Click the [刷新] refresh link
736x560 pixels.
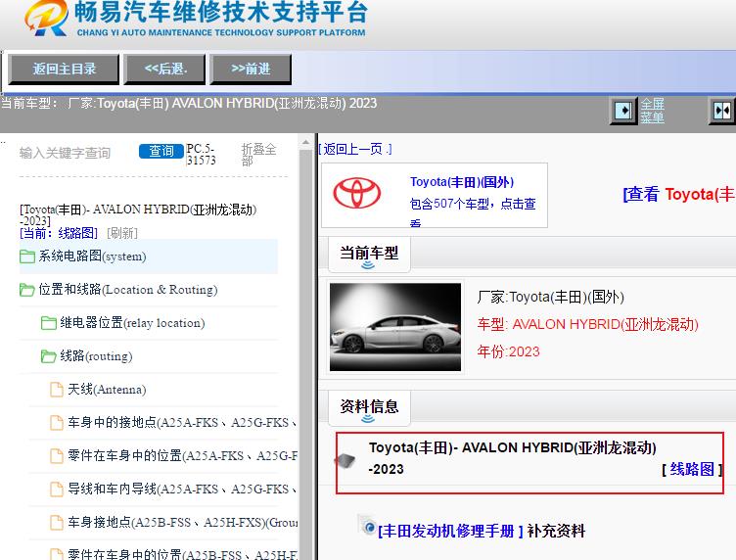click(122, 233)
